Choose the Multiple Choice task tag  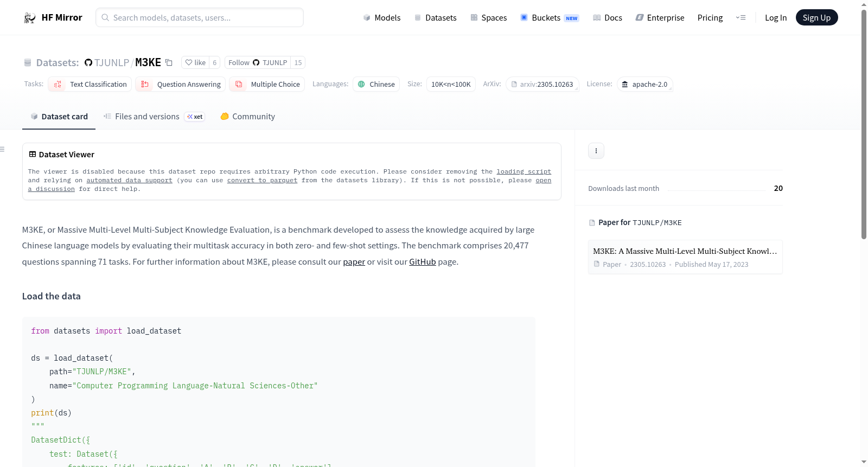tap(267, 85)
